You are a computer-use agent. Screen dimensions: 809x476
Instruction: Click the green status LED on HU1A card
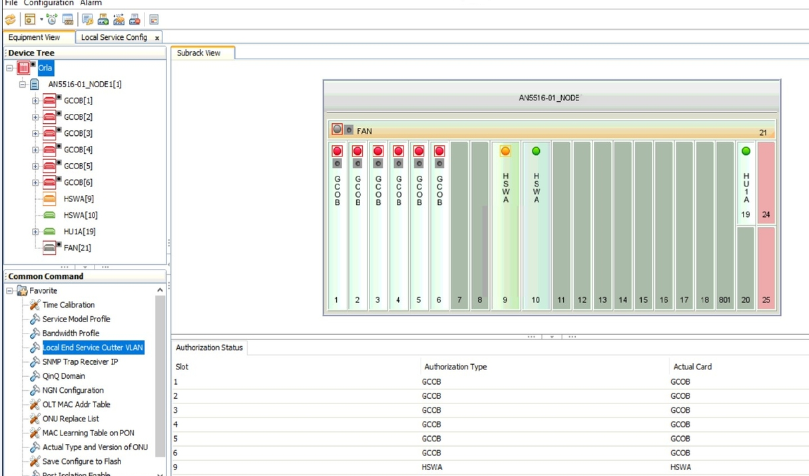pos(746,152)
